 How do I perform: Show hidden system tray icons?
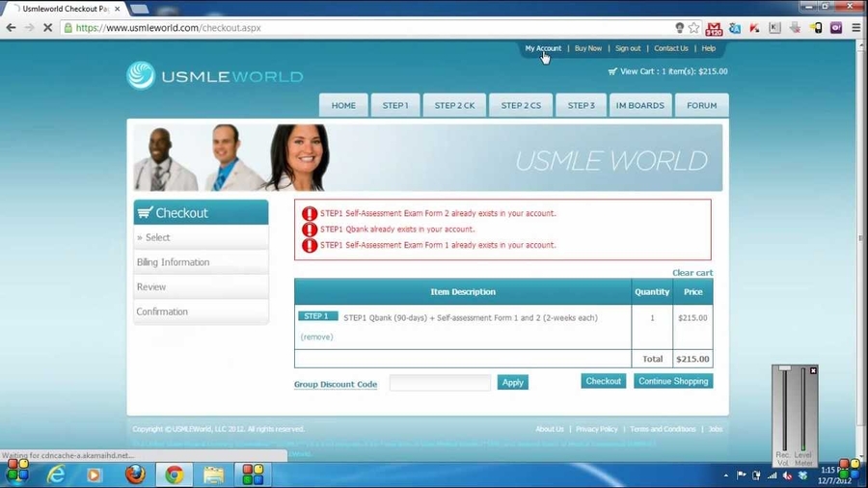[725, 475]
